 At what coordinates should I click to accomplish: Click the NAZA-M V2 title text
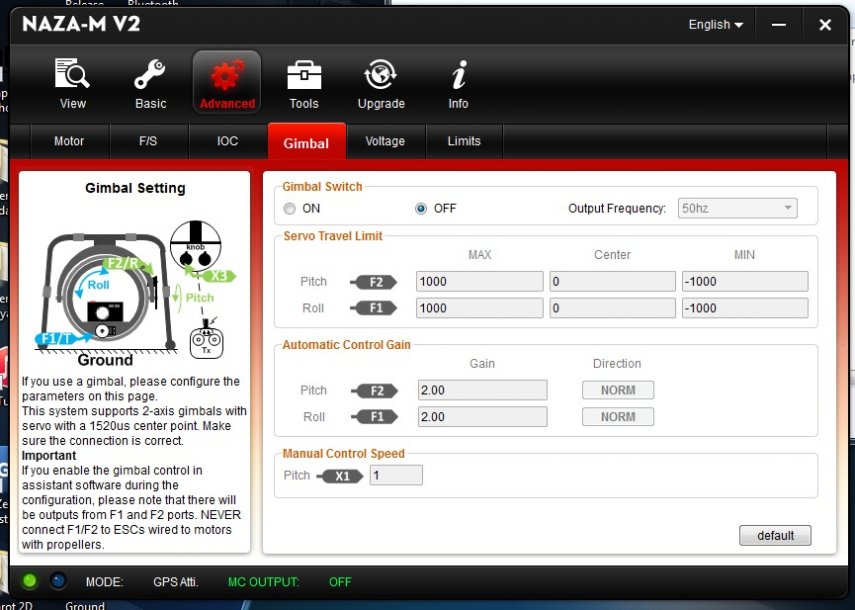point(81,24)
